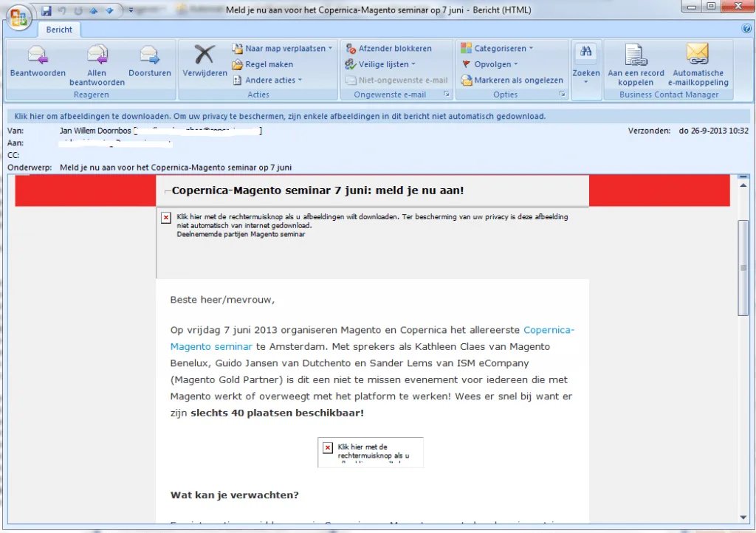The image size is (756, 533).
Task: Click the Beantwoorden reply icon
Action: (x=38, y=55)
